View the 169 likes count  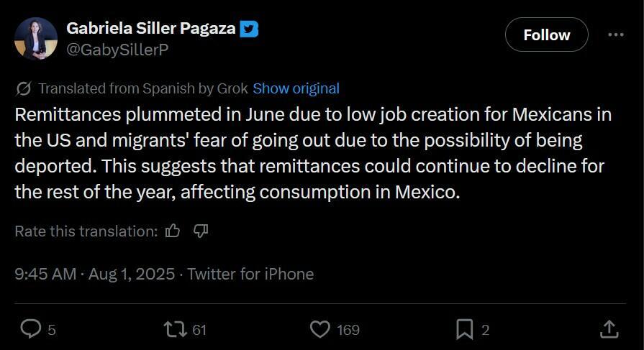348,330
